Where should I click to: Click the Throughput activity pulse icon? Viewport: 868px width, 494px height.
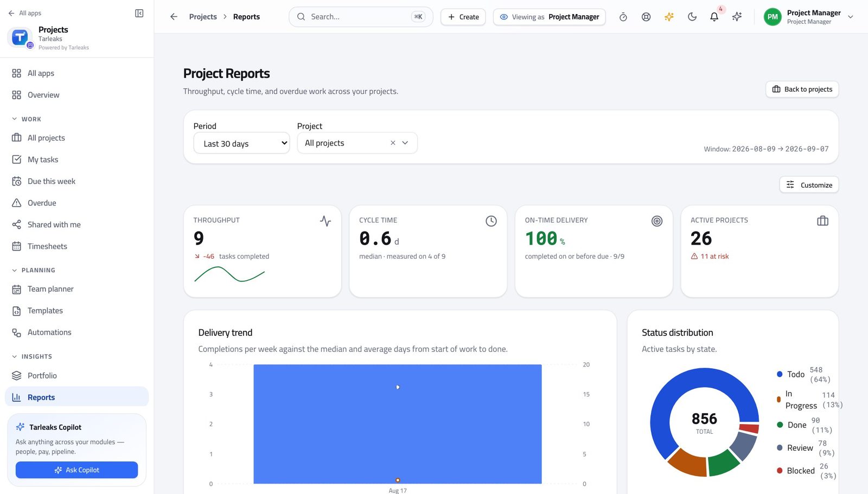pos(325,221)
